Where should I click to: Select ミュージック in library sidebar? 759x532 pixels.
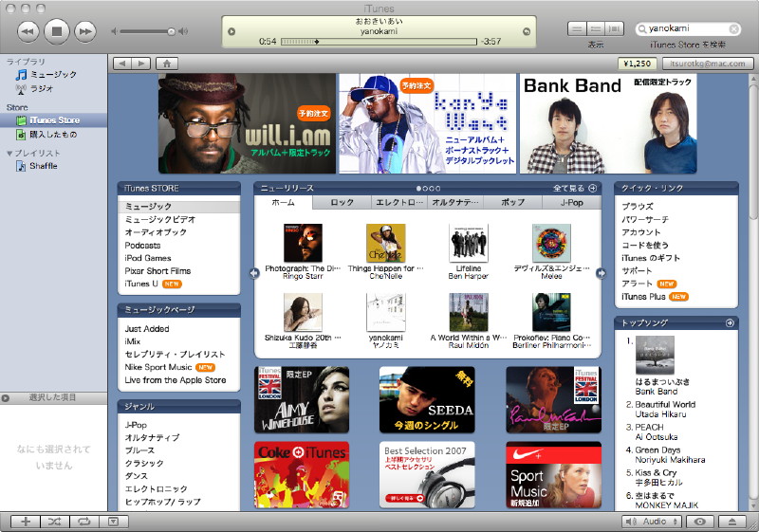point(53,75)
